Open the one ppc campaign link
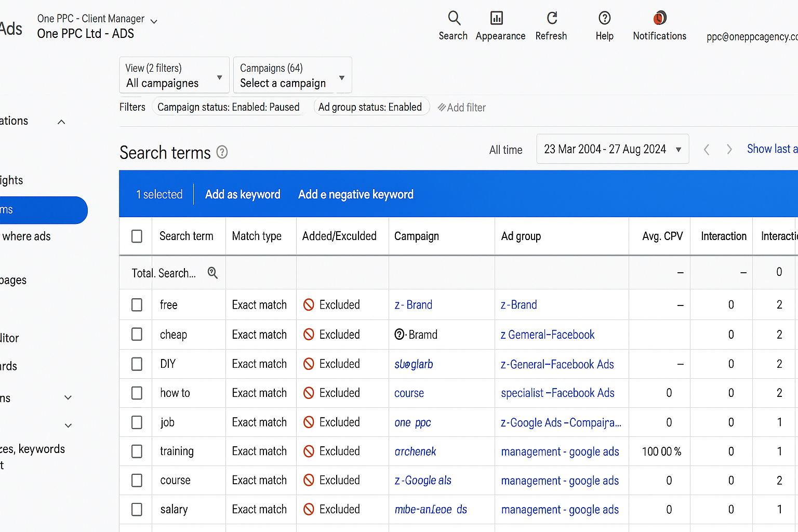Image resolution: width=798 pixels, height=532 pixels. (413, 422)
